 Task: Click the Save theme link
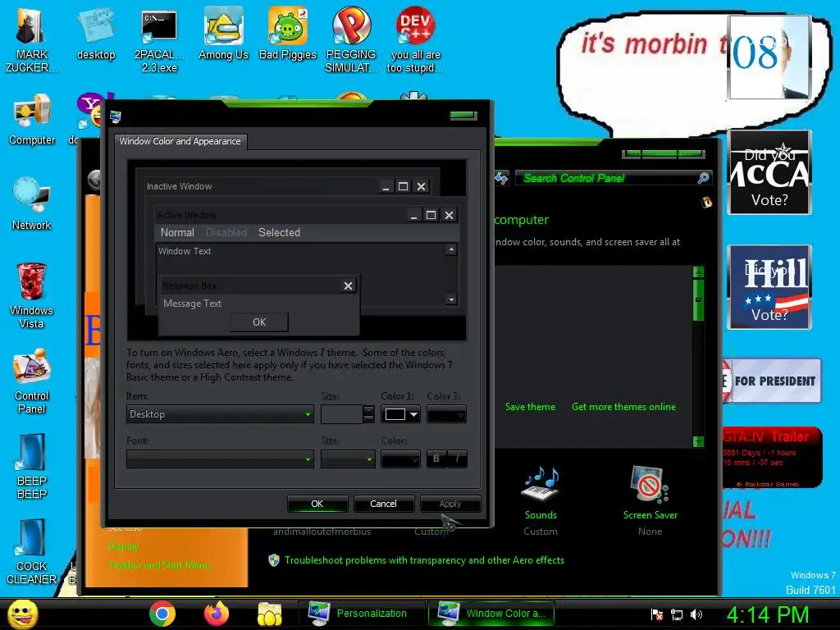pyautogui.click(x=531, y=407)
